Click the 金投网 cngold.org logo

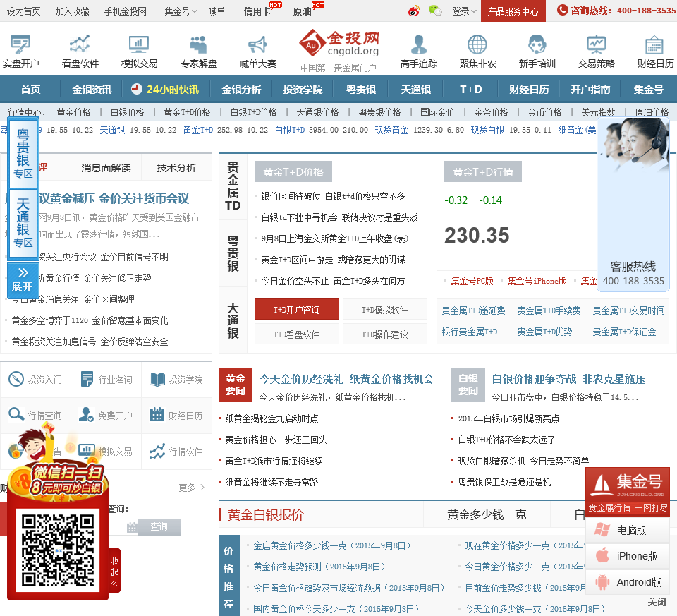point(339,43)
